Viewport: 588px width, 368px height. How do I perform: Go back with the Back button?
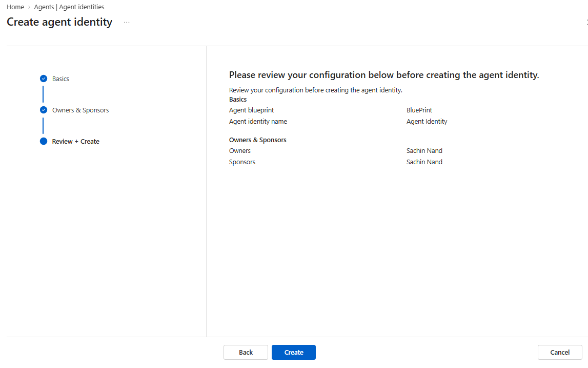[246, 352]
